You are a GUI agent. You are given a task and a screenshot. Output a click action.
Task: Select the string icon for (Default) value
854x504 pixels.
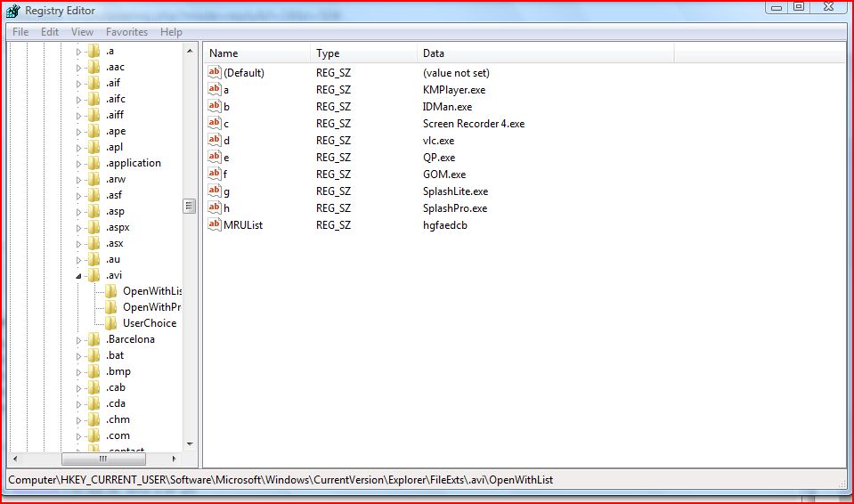(214, 72)
